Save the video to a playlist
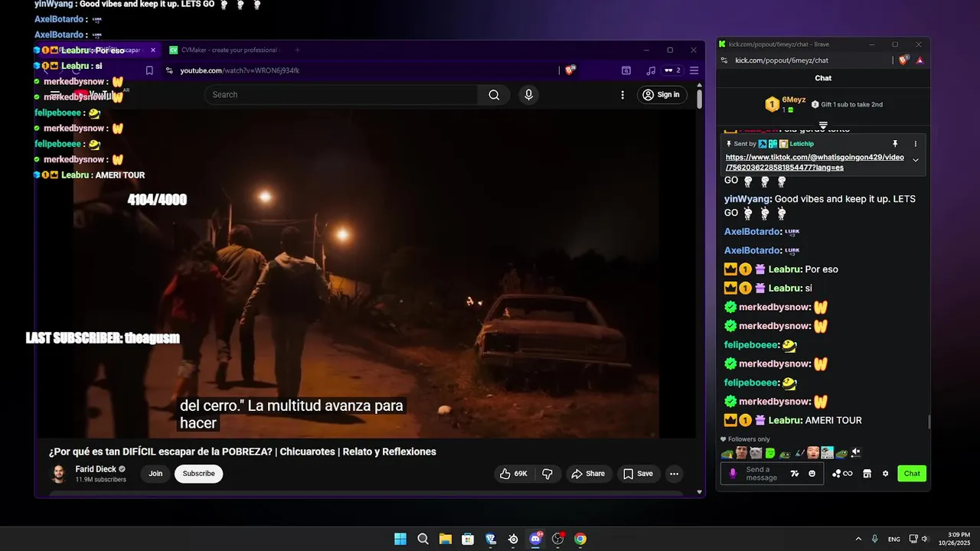Image resolution: width=980 pixels, height=551 pixels. click(x=638, y=474)
